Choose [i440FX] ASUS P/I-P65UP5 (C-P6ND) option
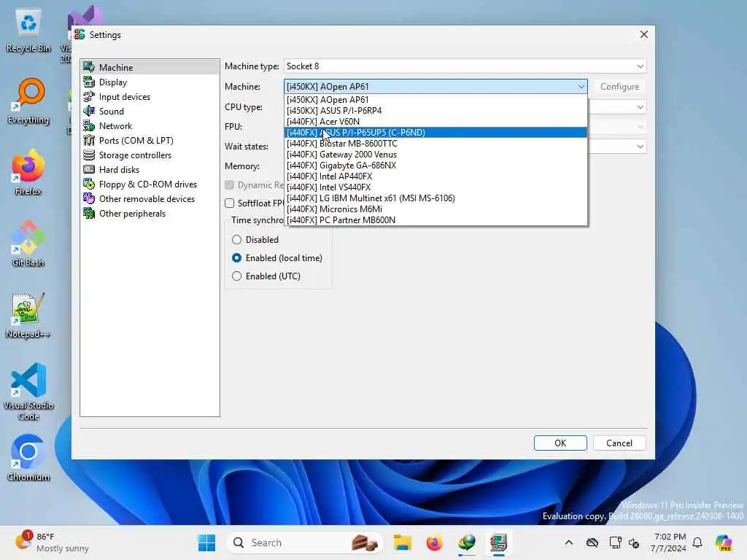Viewport: 747px width, 560px height. tap(436, 133)
